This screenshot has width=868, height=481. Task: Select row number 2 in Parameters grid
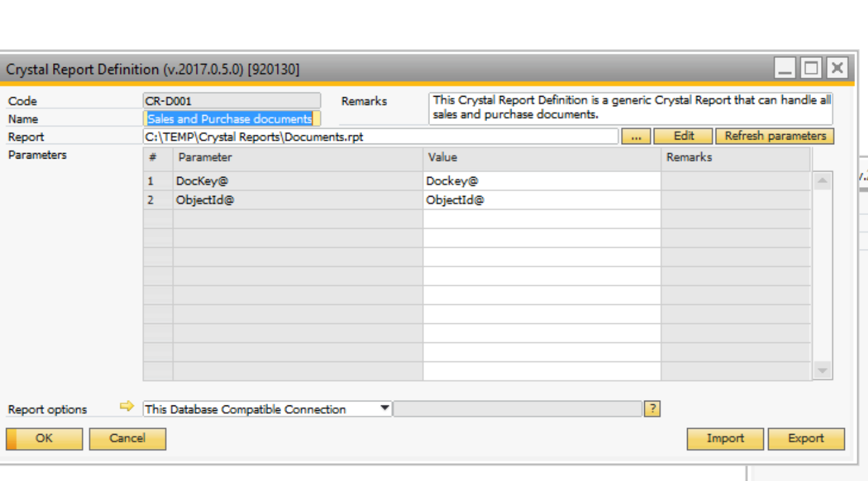coord(158,200)
